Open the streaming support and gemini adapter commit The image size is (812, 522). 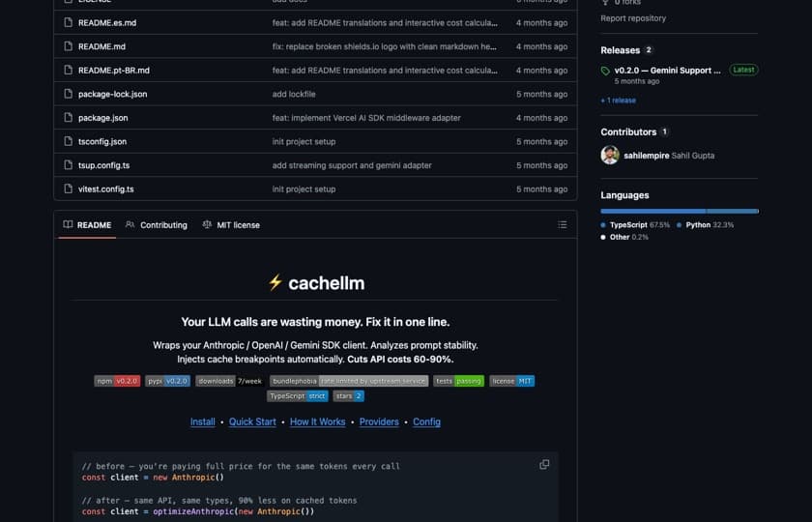tap(352, 165)
